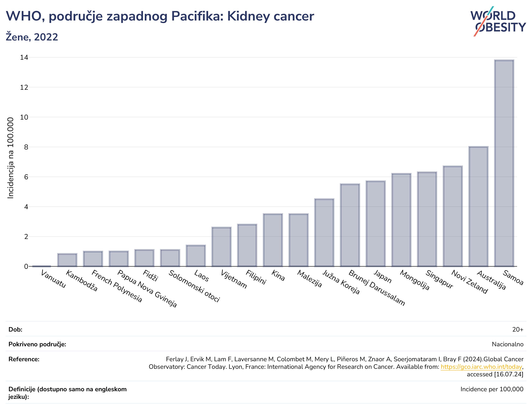This screenshot has height=413, width=532.
Task: Select the Filipini bar
Action: tap(247, 245)
